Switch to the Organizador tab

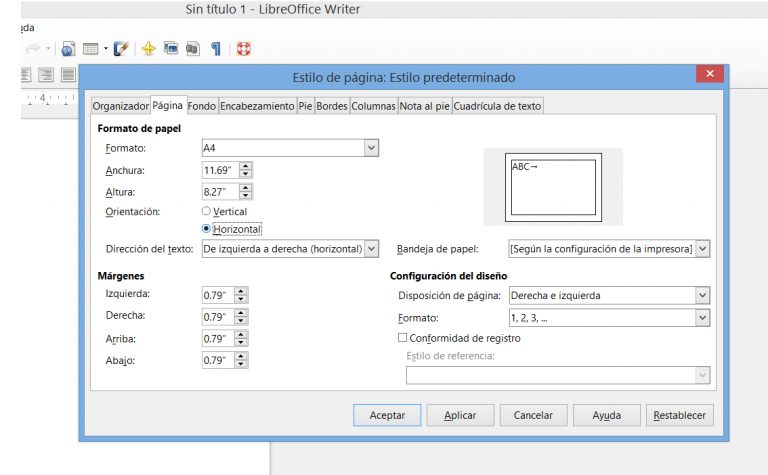(x=120, y=106)
